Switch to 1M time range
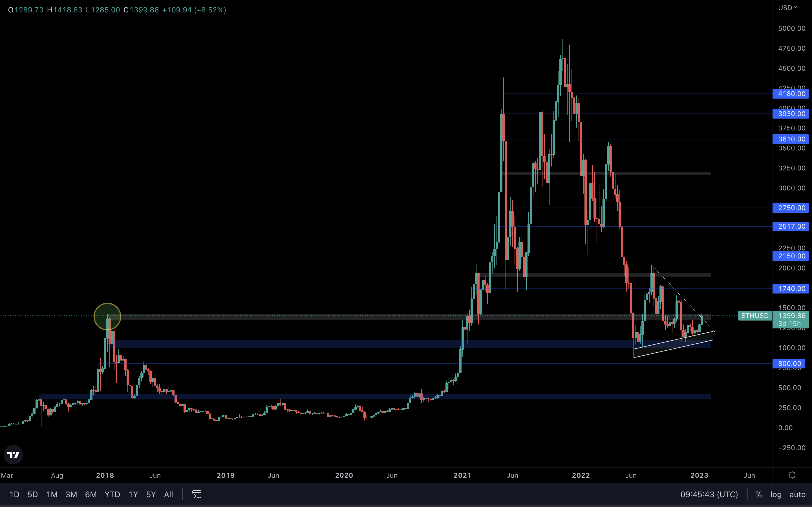This screenshot has width=812, height=507. click(x=52, y=494)
